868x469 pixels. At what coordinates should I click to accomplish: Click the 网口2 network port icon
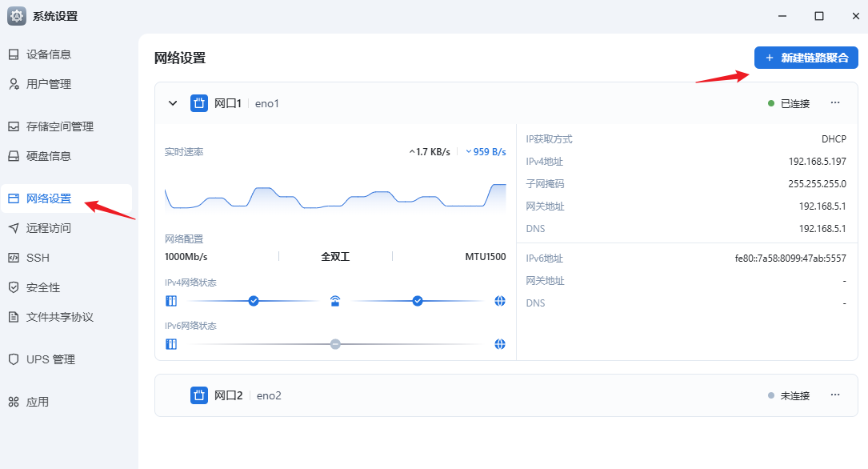tap(199, 395)
